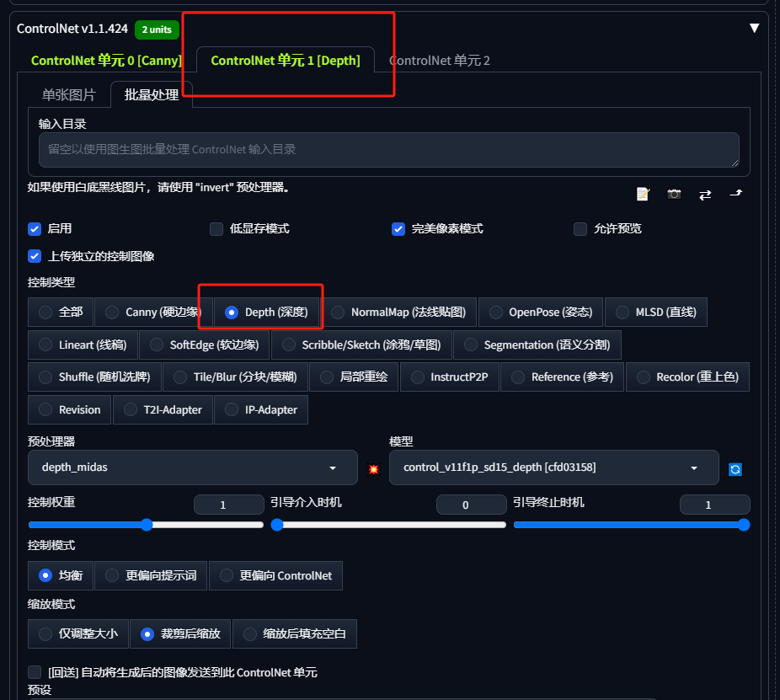Select Scribble/Sketch (涂鸦/草图) option
Image resolution: width=780 pixels, height=700 pixels.
point(361,345)
